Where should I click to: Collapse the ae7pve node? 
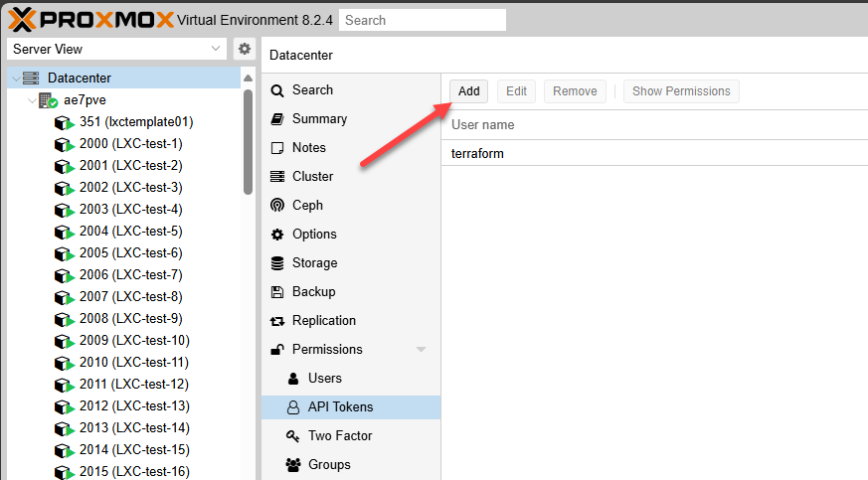pyautogui.click(x=31, y=100)
